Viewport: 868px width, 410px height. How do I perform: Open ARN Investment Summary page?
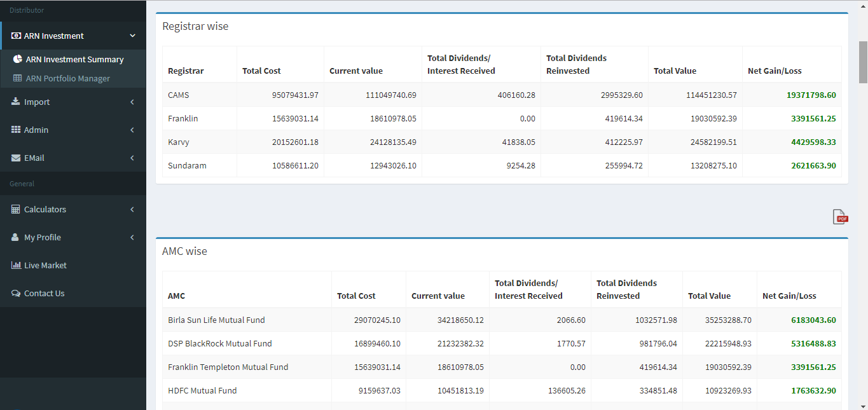pos(74,59)
